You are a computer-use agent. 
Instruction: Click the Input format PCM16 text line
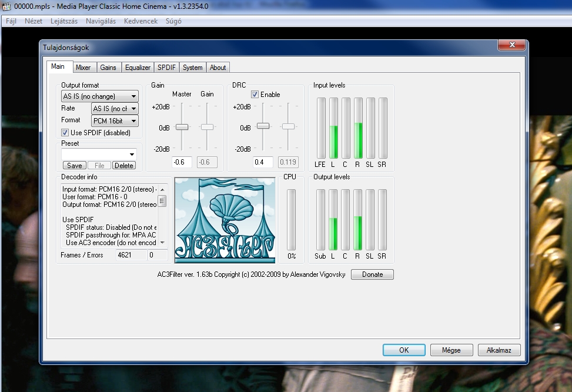(109, 189)
